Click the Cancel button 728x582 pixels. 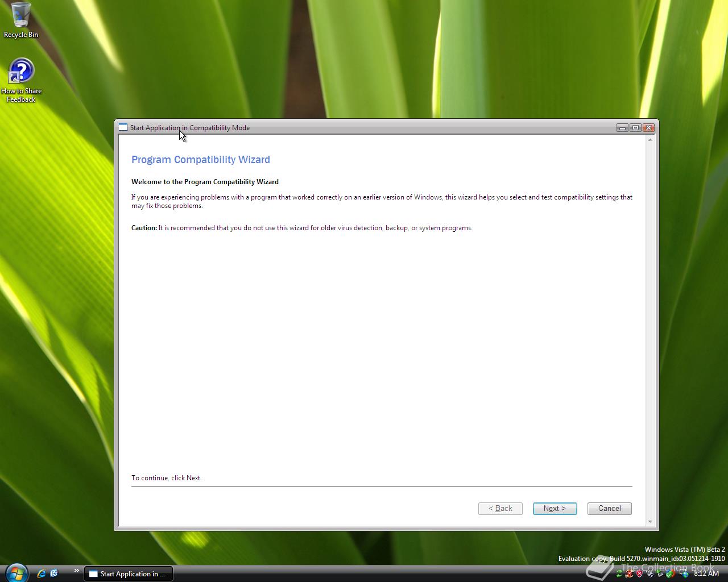point(609,509)
